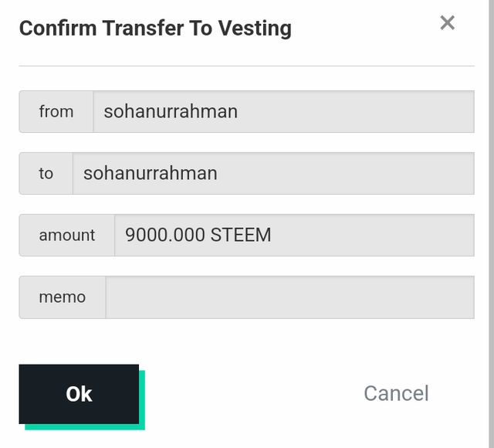Cancel the transfer to vesting
The image size is (494, 448).
(x=396, y=393)
